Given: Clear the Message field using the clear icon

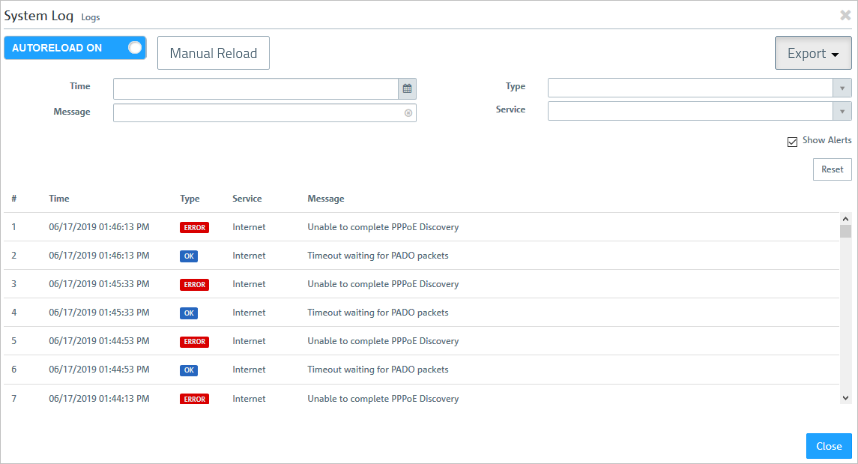Looking at the screenshot, I should 408,113.
